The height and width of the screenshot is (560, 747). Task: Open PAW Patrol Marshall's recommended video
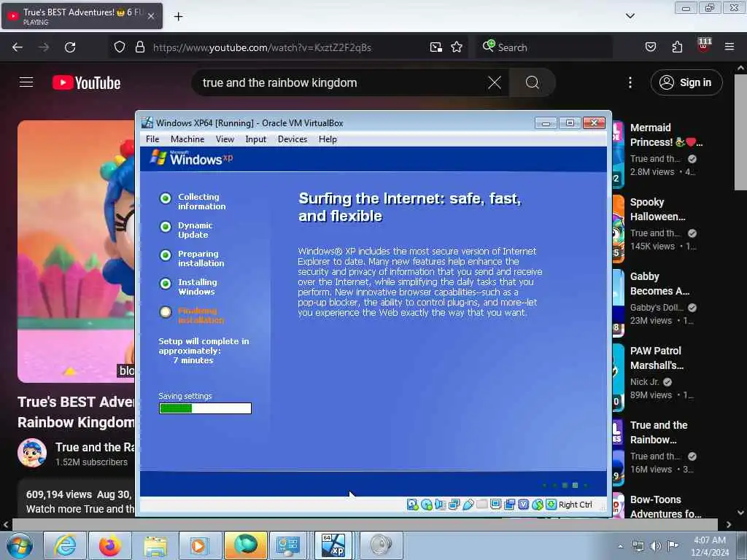657,357
